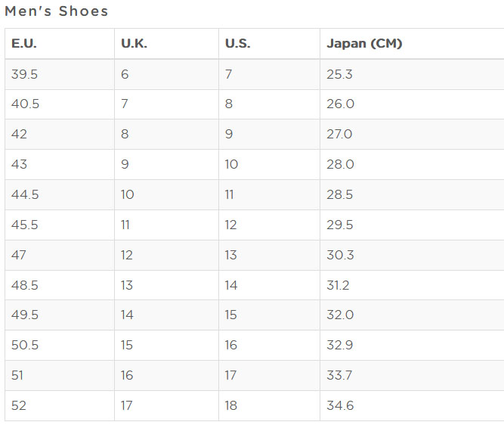This screenshot has width=504, height=425.
Task: Select Japan size 28.5 cell
Action: coord(340,194)
